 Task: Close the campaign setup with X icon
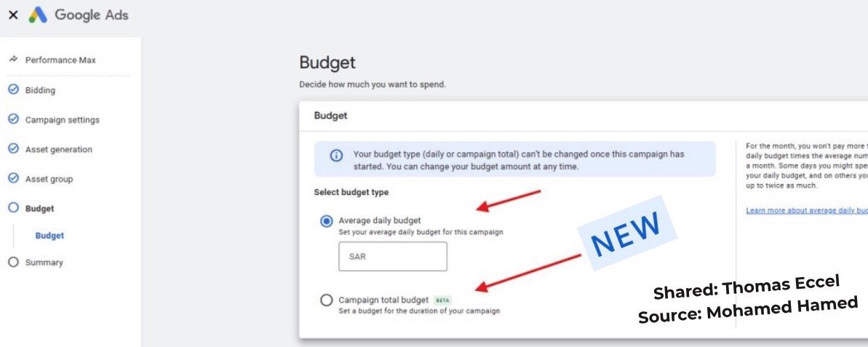coord(13,15)
